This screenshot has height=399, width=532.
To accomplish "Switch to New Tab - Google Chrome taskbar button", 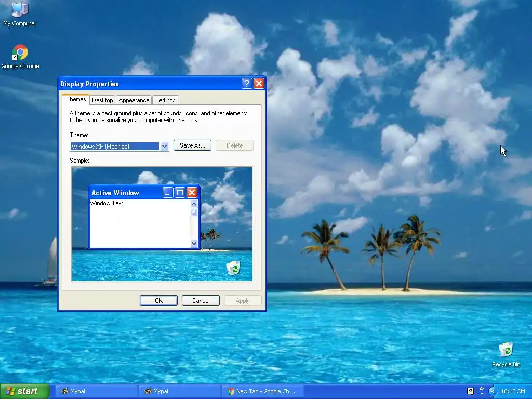I will pyautogui.click(x=262, y=391).
